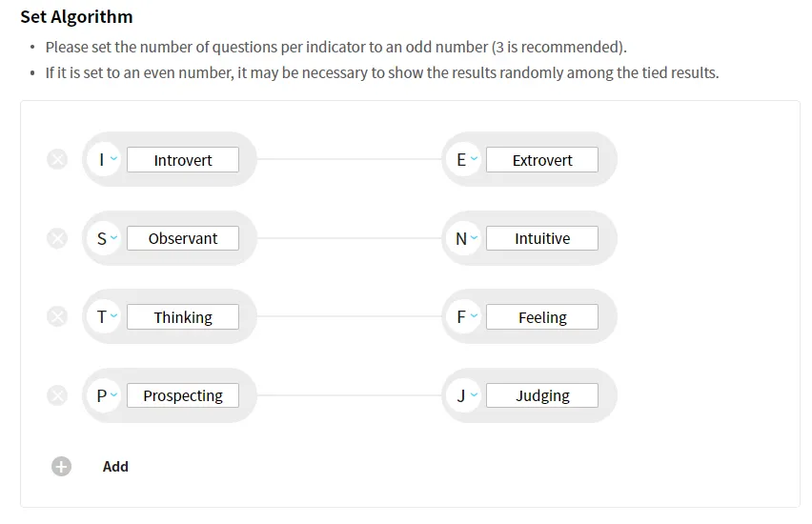Delete the Observant–Intuitive indicator row
This screenshot has width=812, height=524.
click(57, 238)
